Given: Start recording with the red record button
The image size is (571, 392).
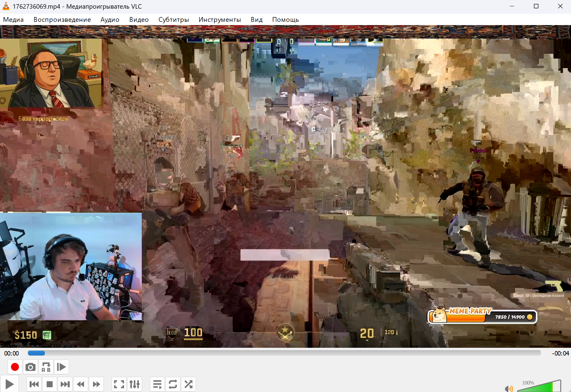Looking at the screenshot, I should (x=15, y=367).
